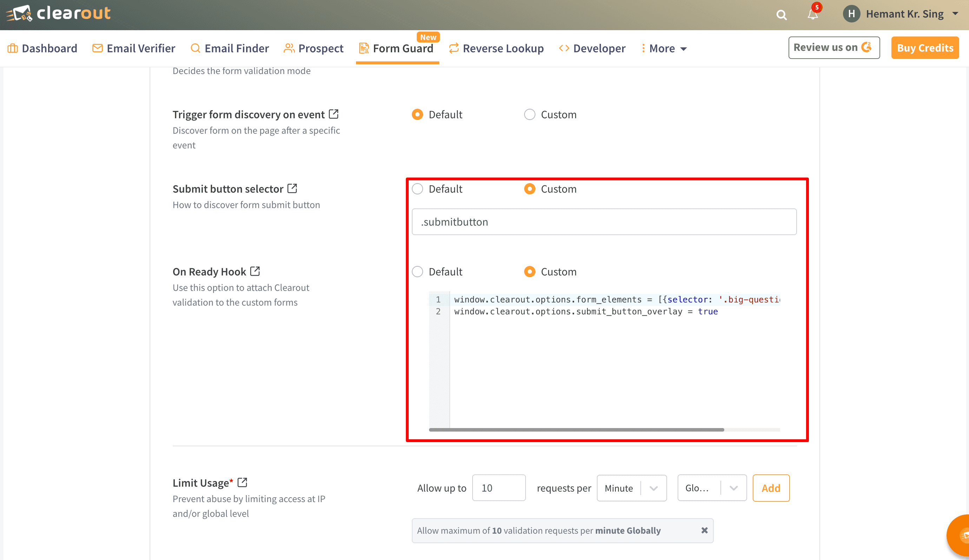Select Custom for Trigger form discovery
The height and width of the screenshot is (560, 969).
pos(529,114)
